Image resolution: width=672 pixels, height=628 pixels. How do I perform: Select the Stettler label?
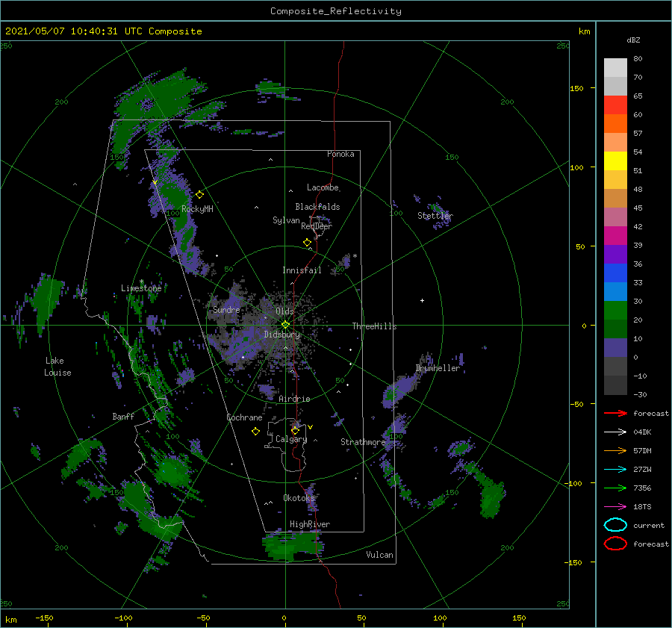click(x=435, y=216)
